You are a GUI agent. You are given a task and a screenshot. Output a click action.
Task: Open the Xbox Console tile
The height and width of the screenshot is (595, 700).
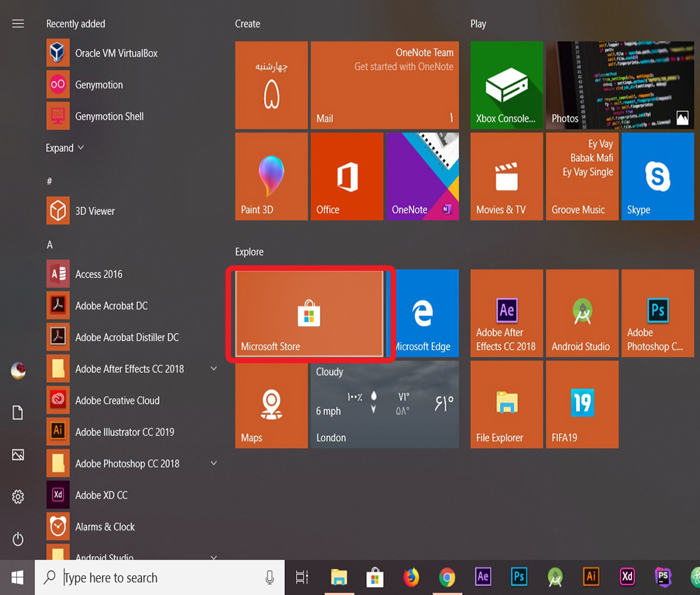pos(506,85)
